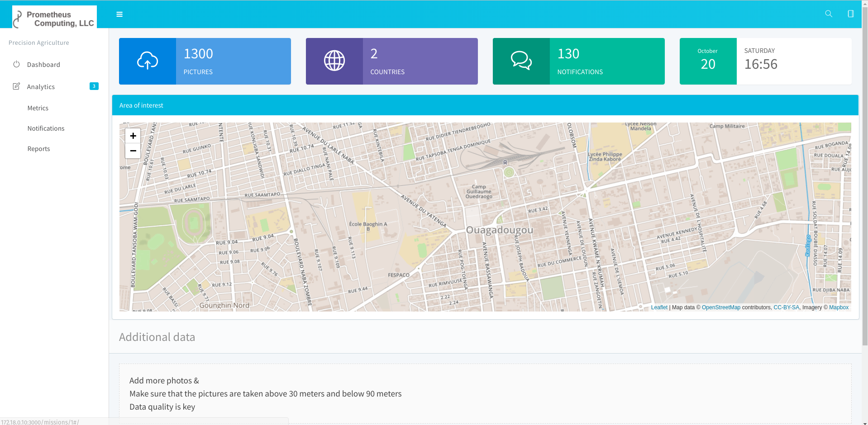Click the page vertical scrollbar
868x425 pixels.
point(864,181)
